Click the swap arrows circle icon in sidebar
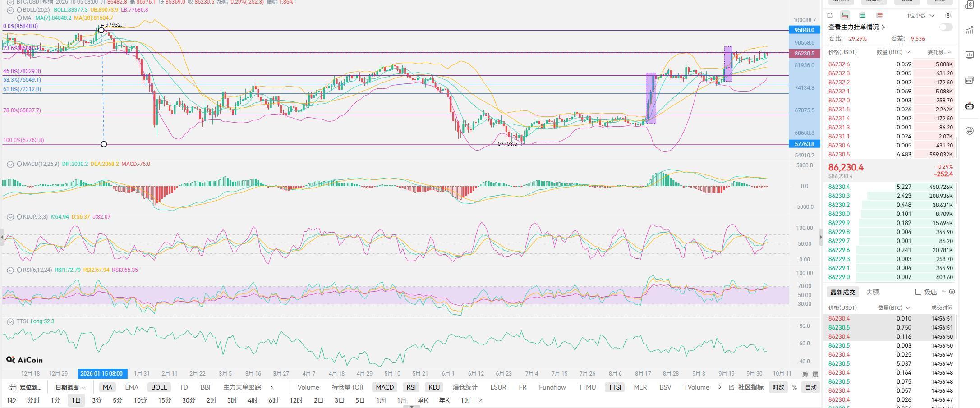 pos(969,131)
